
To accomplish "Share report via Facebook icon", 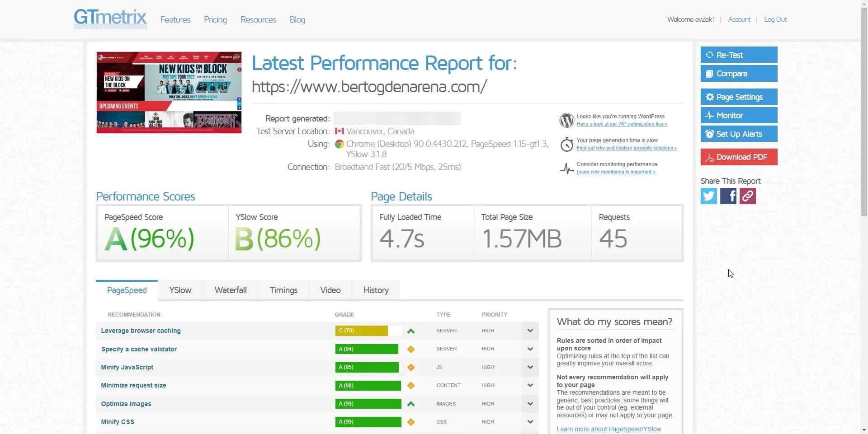I will [728, 196].
